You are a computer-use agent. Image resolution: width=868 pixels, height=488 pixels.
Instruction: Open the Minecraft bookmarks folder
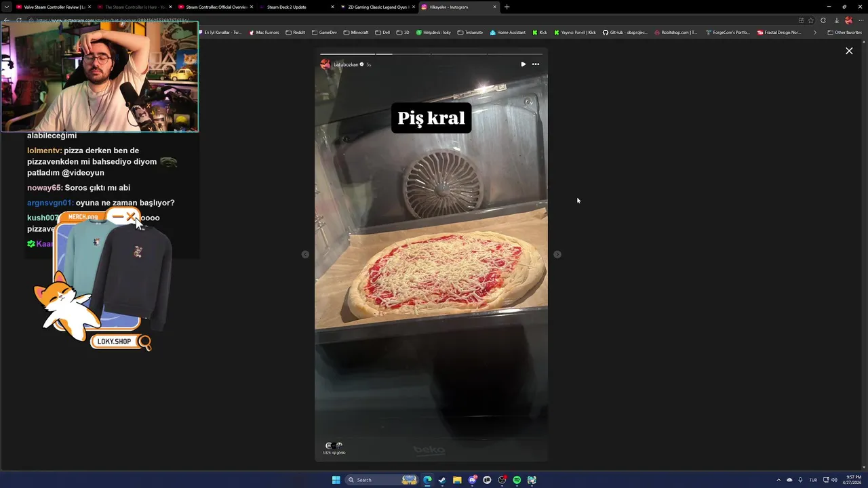(x=356, y=33)
